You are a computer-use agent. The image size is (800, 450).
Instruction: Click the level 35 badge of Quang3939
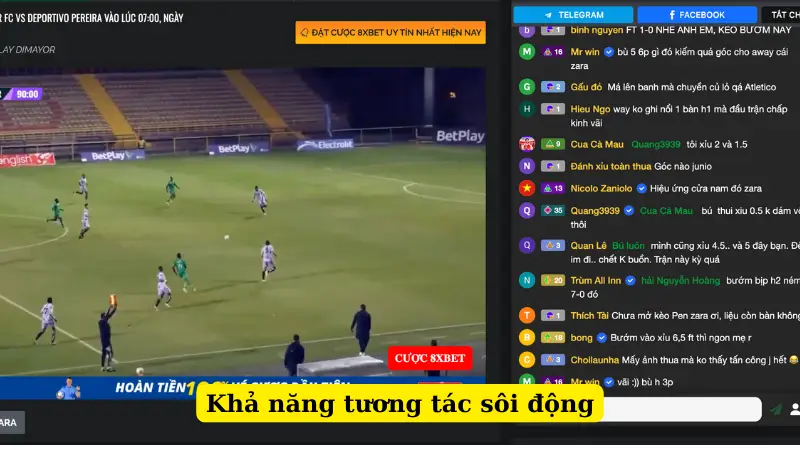pos(553,211)
